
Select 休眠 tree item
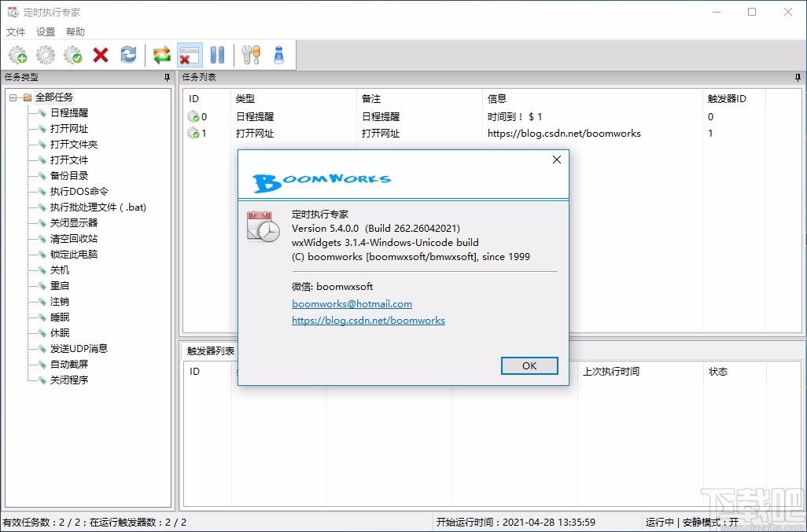point(60,333)
